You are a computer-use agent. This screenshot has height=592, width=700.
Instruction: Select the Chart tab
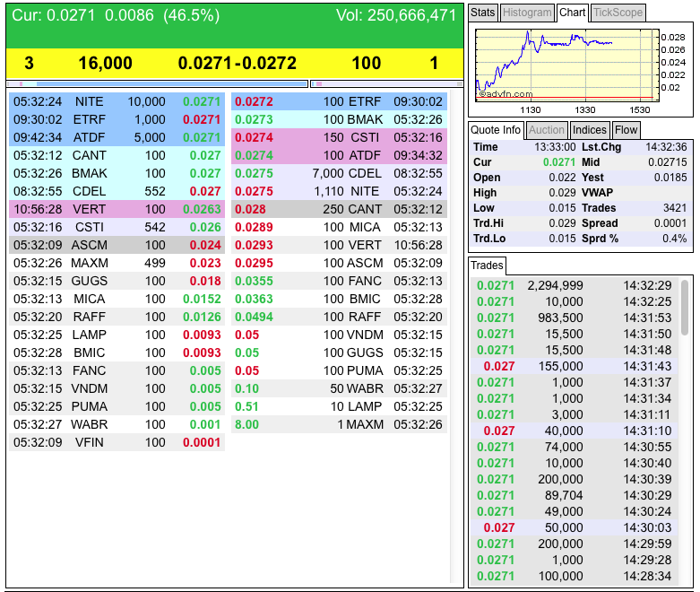573,13
